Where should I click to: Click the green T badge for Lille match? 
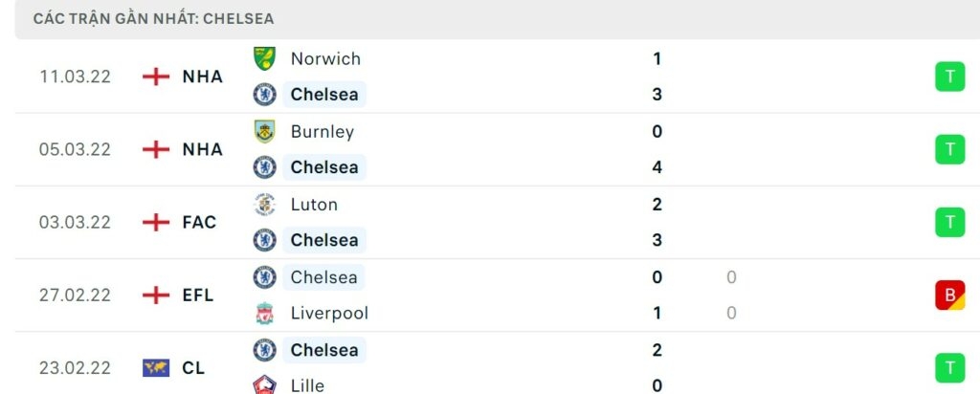949,367
